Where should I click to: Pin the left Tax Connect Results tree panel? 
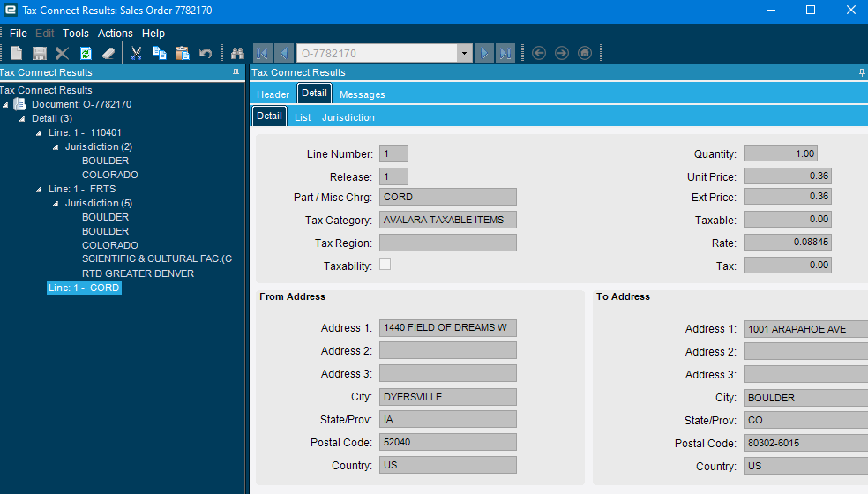[236, 72]
